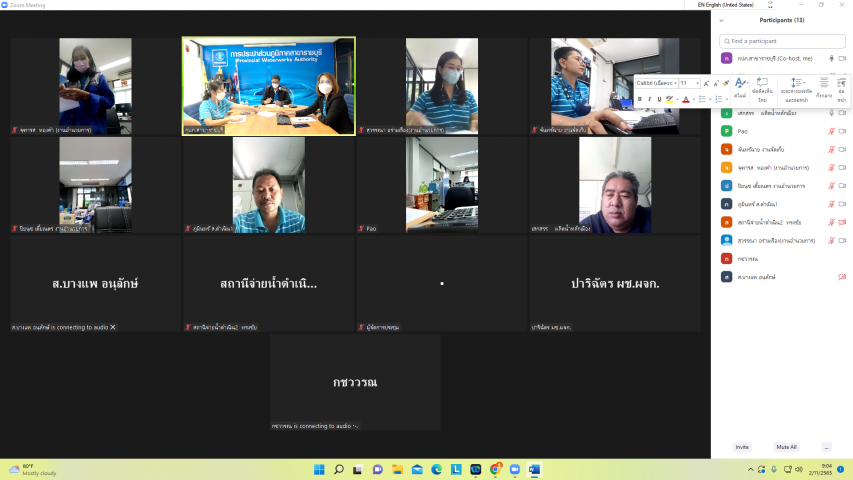Open File Explorer from taskbar
Screen dimensions: 853x480
(x=397, y=469)
